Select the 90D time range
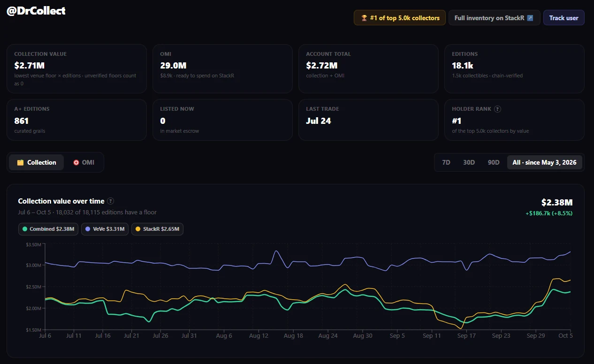This screenshot has width=594, height=364. (x=494, y=162)
